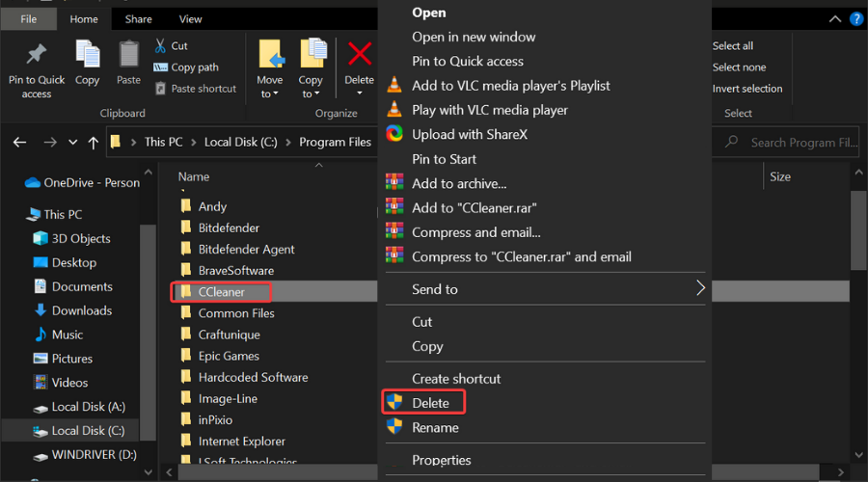This screenshot has height=482, width=868.
Task: Choose Add to archive... in context menu
Action: tap(459, 184)
